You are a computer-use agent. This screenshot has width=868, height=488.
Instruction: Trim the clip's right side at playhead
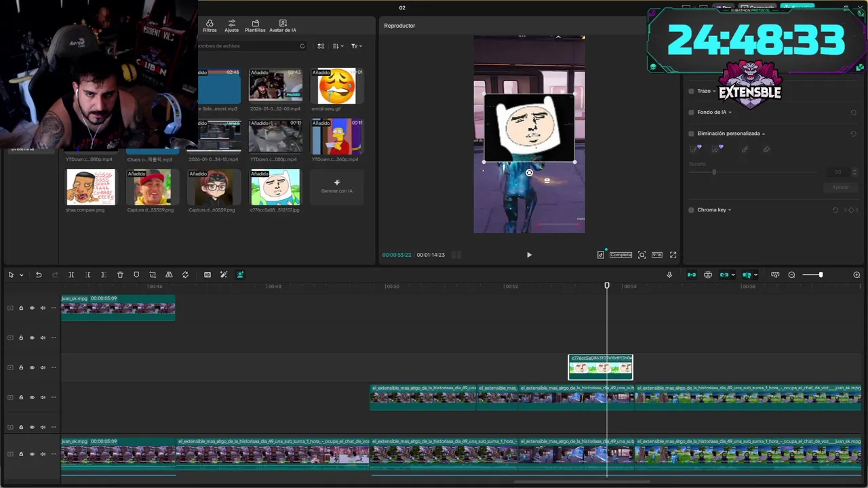[104, 274]
